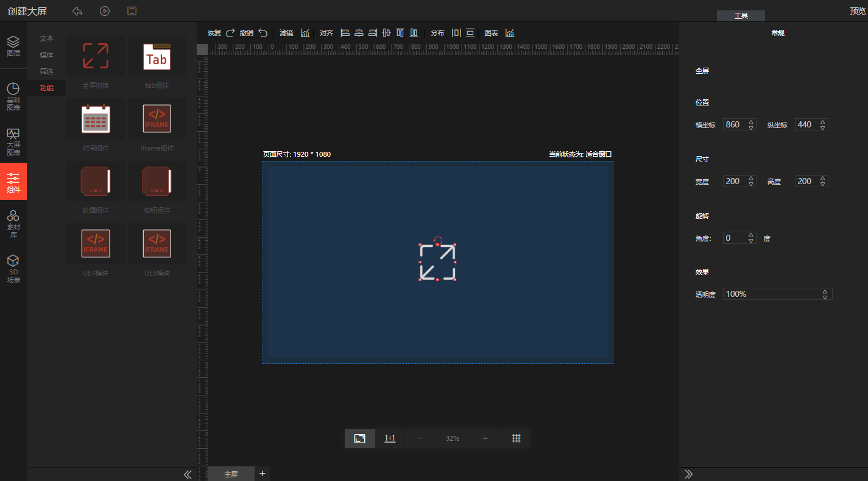Image resolution: width=868 pixels, height=481 pixels.
Task: Click the 角度 rotation angle field
Action: 739,238
